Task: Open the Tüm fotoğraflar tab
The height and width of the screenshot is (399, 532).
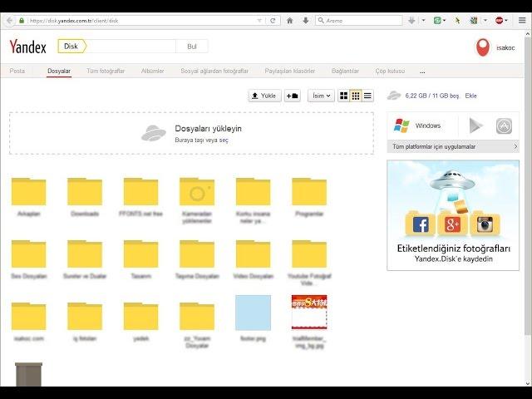Action: (106, 71)
